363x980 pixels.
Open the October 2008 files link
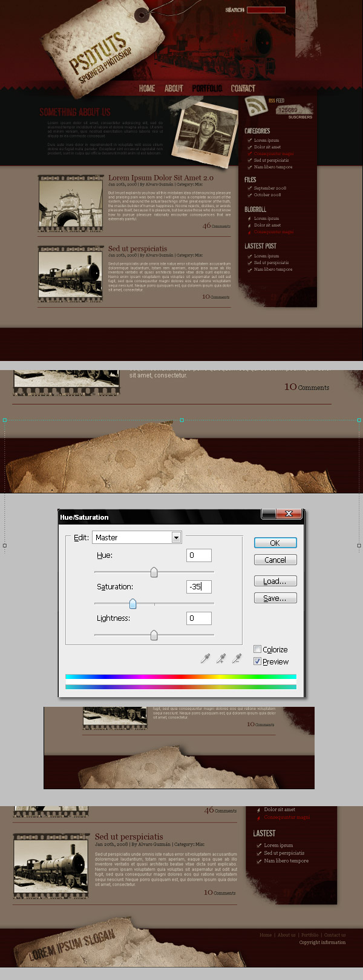click(x=267, y=195)
